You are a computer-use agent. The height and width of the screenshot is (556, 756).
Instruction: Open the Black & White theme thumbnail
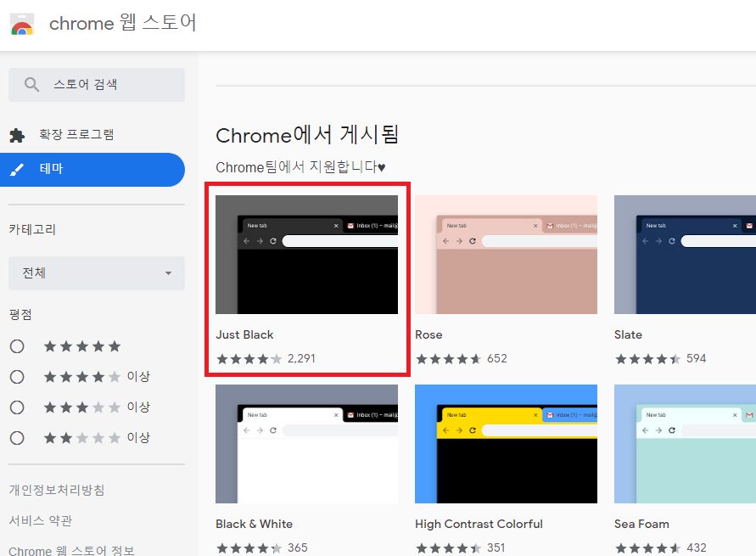[306, 444]
